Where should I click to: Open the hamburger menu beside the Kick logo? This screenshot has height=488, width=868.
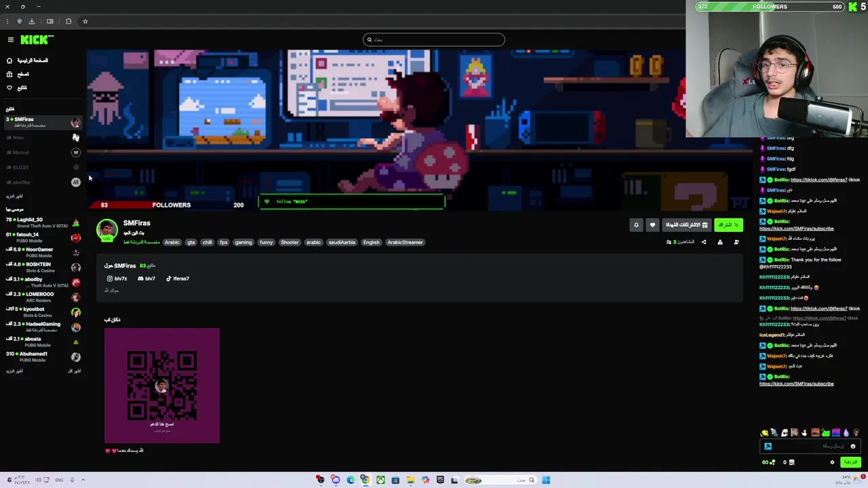10,40
